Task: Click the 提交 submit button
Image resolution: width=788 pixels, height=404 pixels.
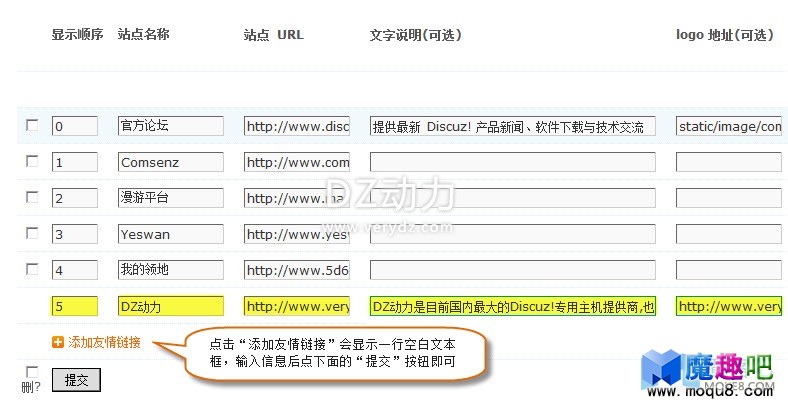Action: [76, 380]
